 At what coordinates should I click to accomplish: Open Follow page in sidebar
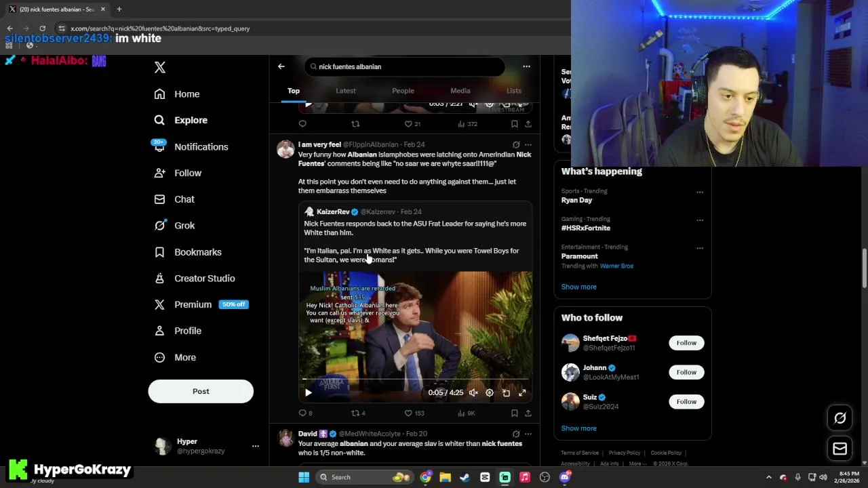point(178,173)
